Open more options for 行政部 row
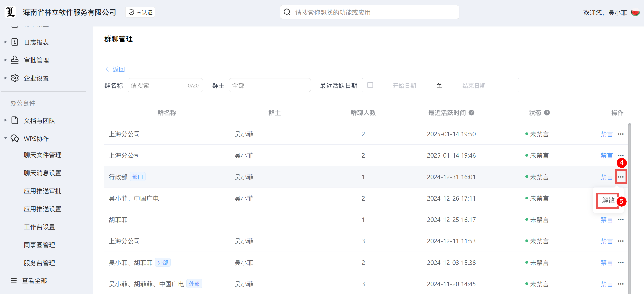This screenshot has height=294, width=644. [621, 177]
